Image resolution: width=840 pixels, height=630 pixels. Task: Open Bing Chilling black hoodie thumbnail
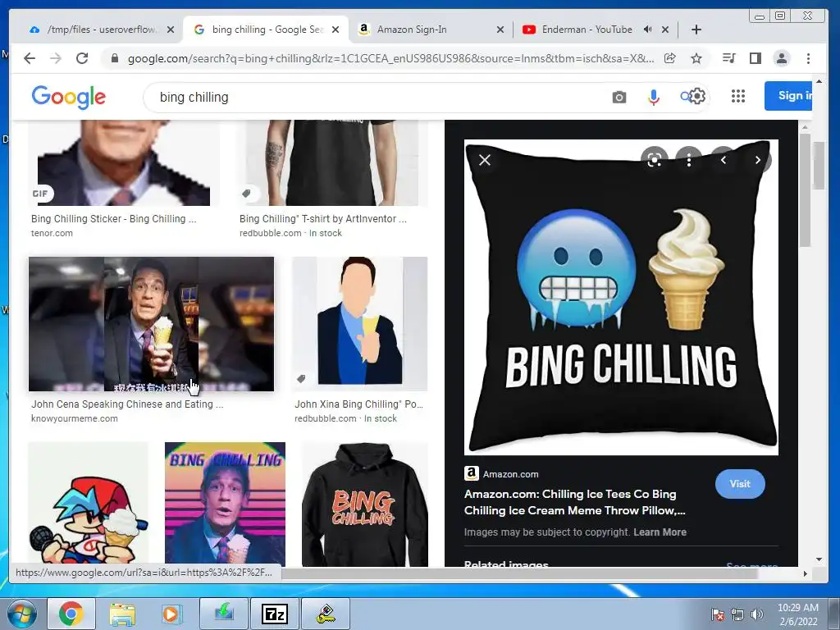coord(365,504)
